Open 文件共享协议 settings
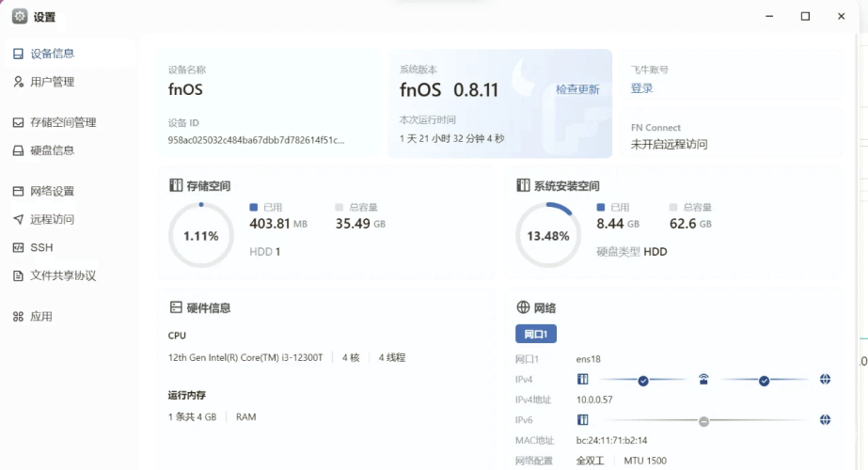The width and height of the screenshot is (868, 470). coord(70,275)
